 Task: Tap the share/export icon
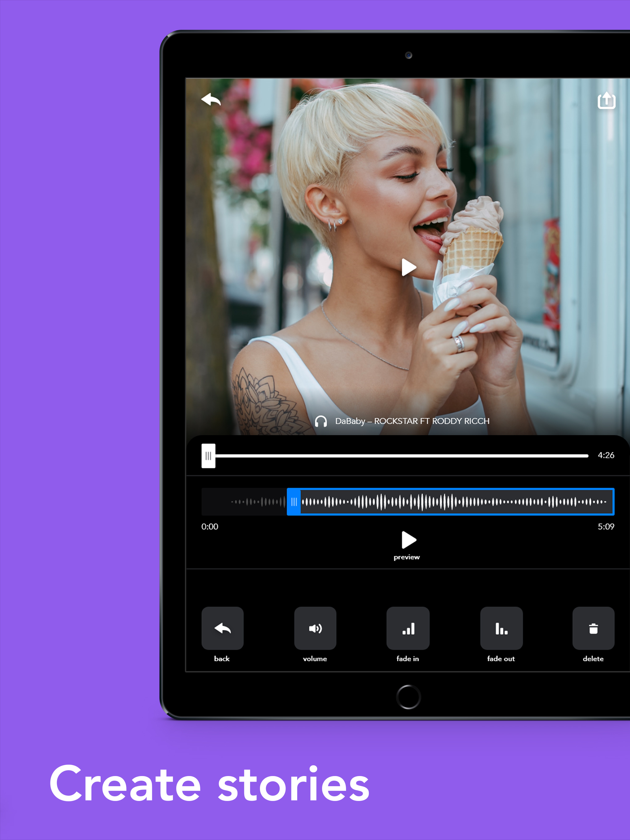point(606,101)
